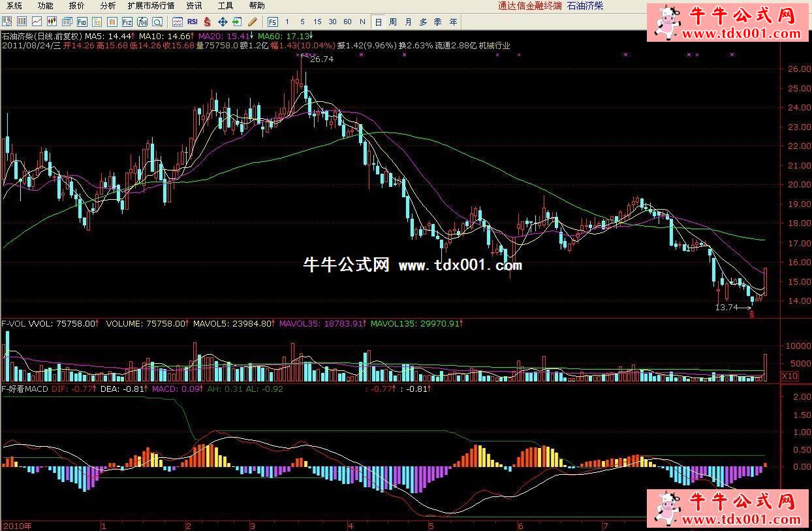The height and width of the screenshot is (531, 812).
Task: Select the 60-minute period button
Action: (347, 22)
